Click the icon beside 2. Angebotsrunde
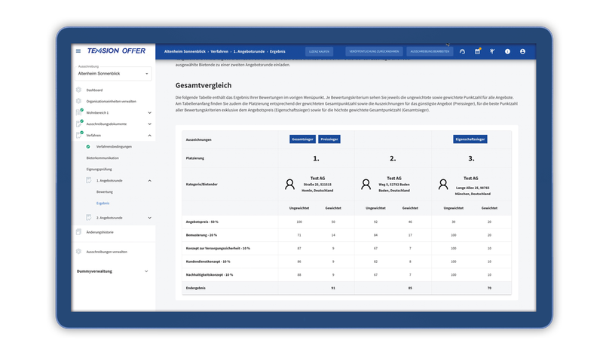Viewport: 603px width, 364px height. (x=89, y=218)
